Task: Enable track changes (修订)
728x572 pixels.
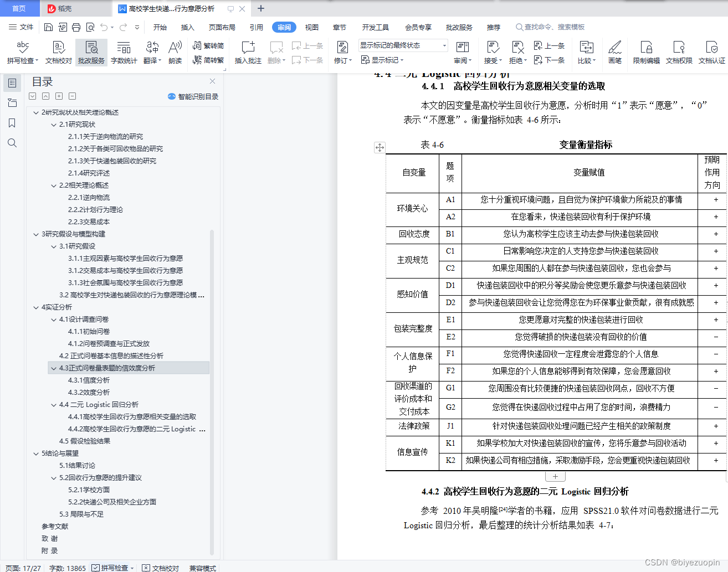Action: [342, 52]
